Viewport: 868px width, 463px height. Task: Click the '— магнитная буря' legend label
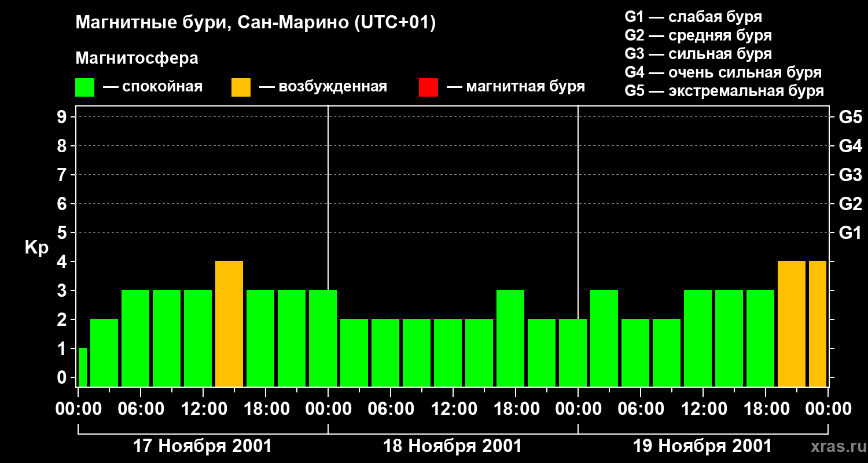516,87
